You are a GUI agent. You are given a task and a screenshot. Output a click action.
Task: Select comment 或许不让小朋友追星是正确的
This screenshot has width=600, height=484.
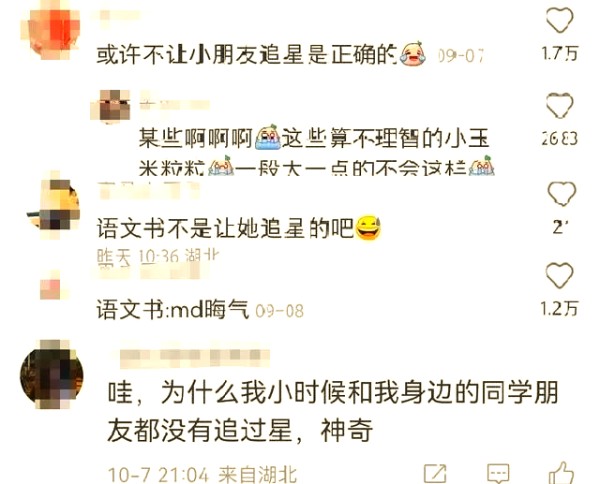[260, 54]
